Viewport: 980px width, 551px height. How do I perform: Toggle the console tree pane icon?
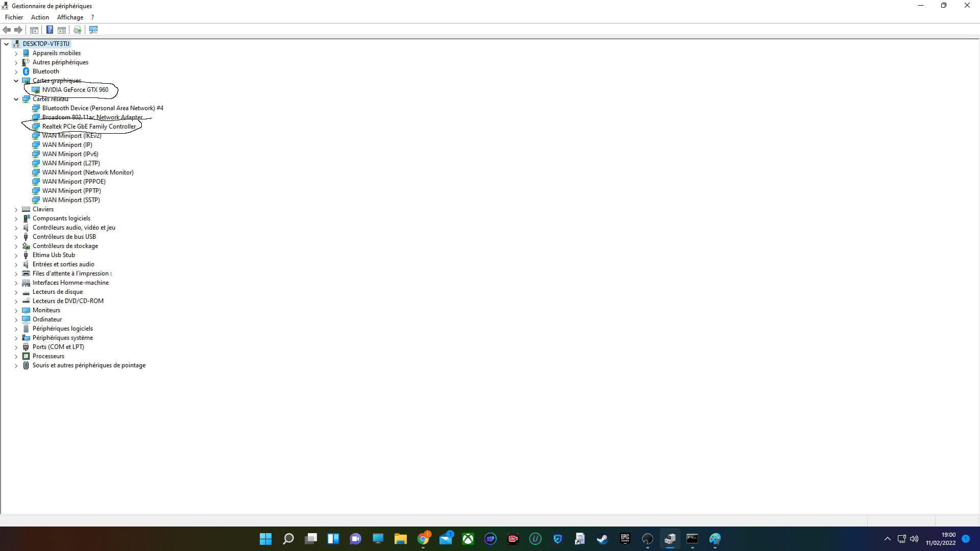(34, 30)
